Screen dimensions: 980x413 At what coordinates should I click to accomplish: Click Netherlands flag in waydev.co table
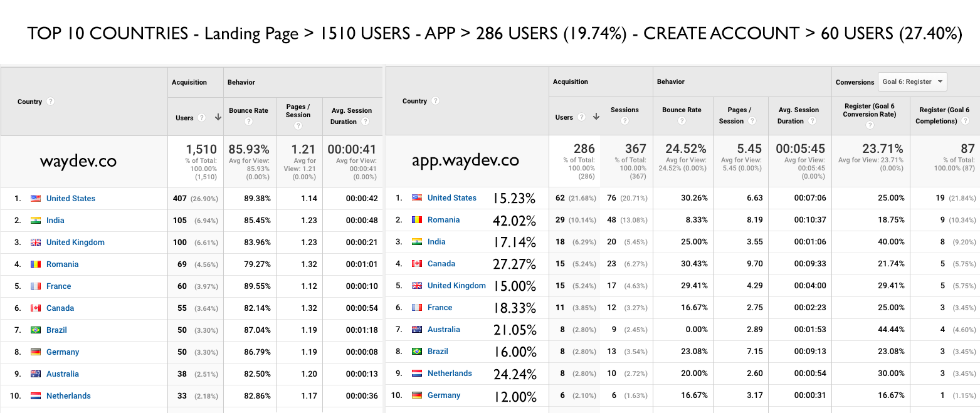coord(36,396)
